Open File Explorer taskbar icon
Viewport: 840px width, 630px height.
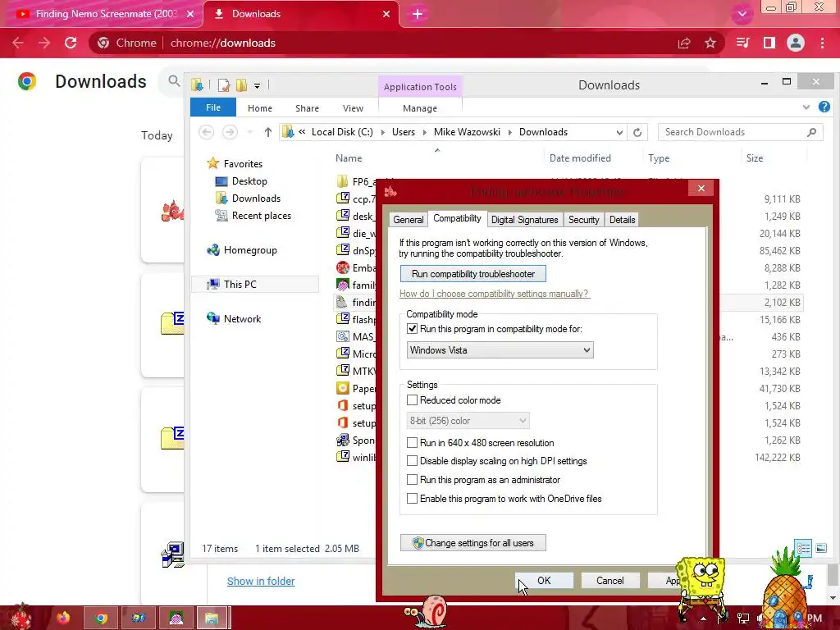[212, 618]
